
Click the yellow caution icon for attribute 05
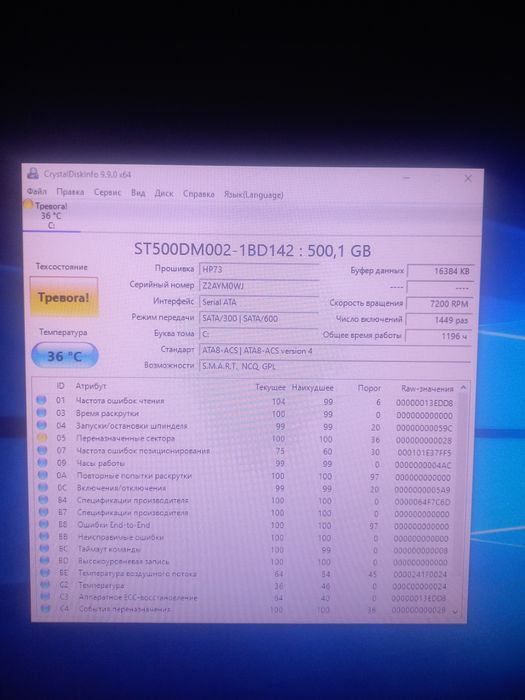[x=42, y=438]
